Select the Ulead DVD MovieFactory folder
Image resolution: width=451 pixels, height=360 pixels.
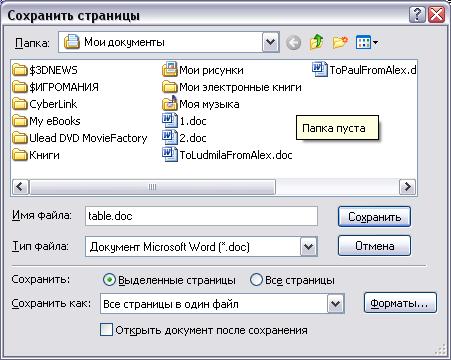[x=80, y=138]
